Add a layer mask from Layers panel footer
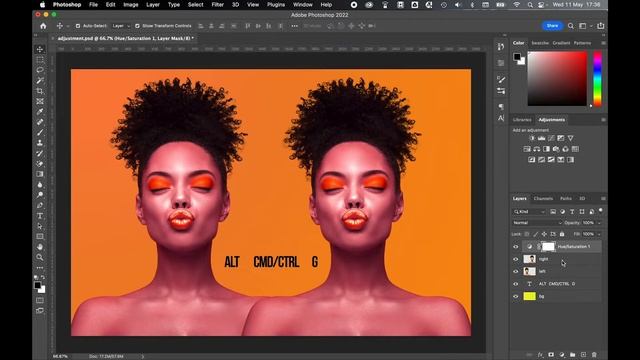This screenshot has width=640, height=360. (551, 355)
